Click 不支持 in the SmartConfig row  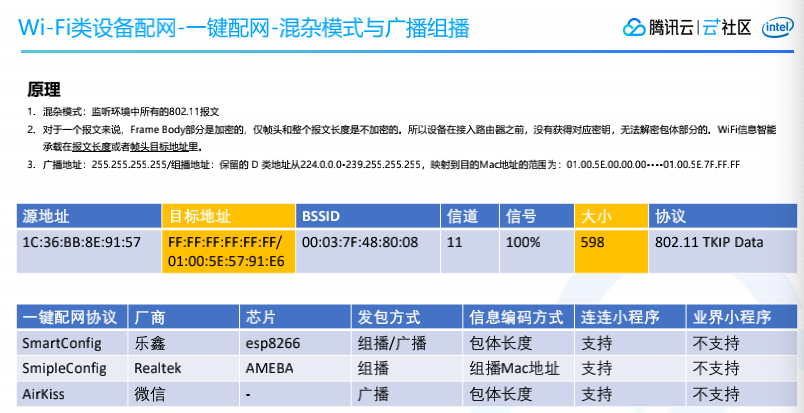click(742, 343)
